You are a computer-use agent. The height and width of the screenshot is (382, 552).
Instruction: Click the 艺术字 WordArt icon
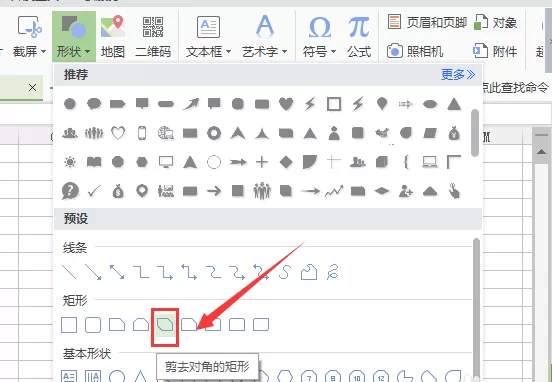coord(265,26)
